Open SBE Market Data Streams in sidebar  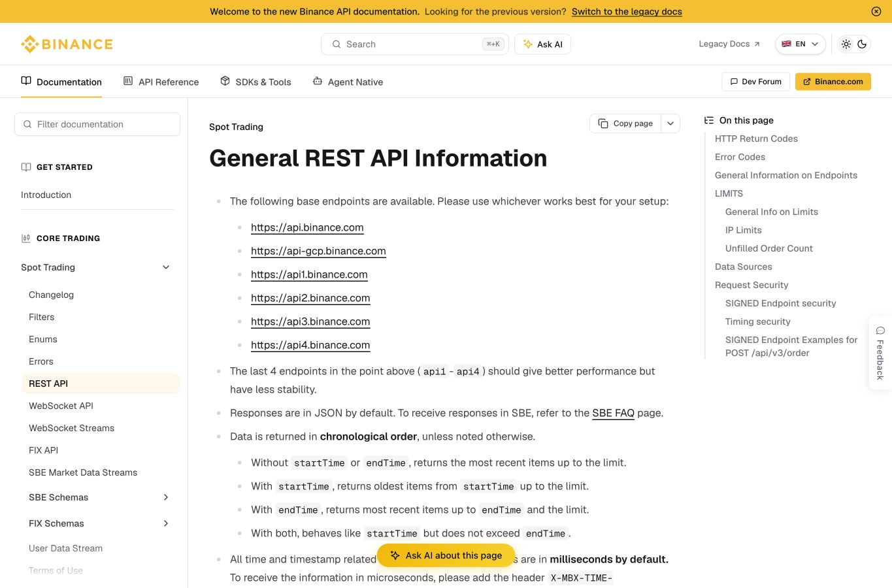(83, 472)
